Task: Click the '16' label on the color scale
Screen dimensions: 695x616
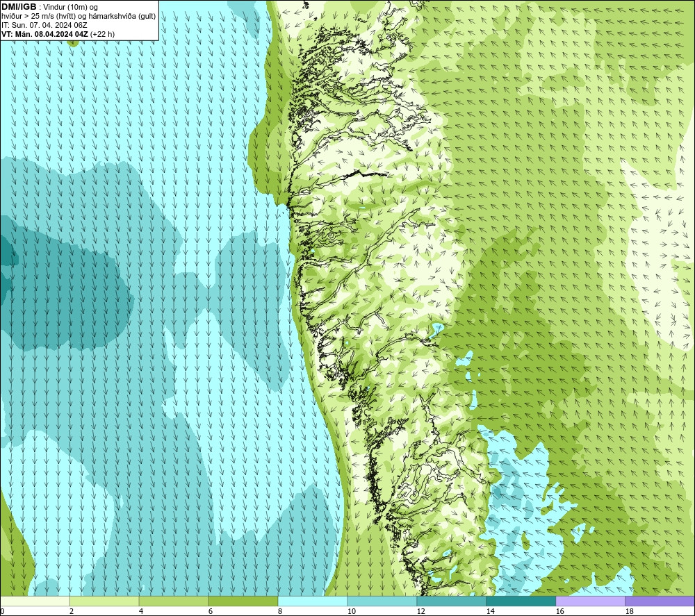Action: point(559,611)
